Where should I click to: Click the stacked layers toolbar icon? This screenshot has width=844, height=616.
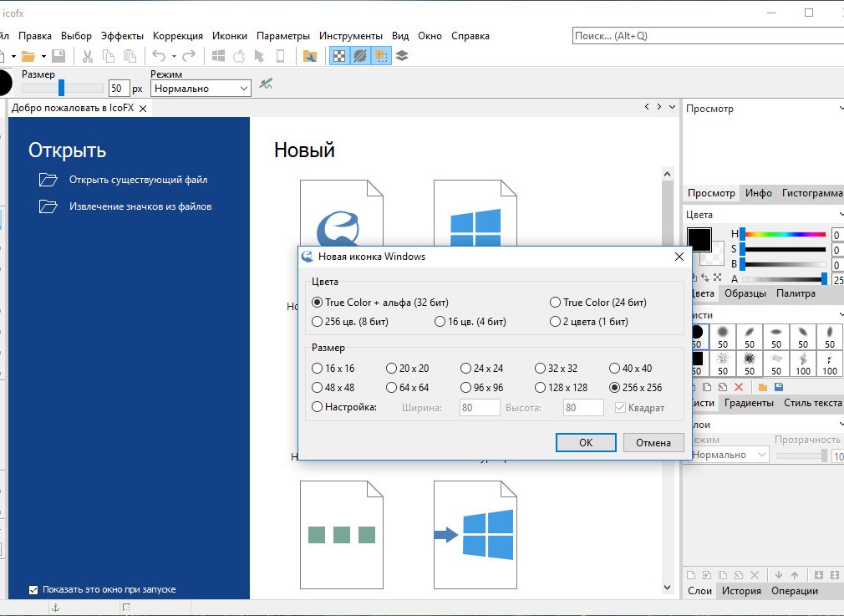402,56
